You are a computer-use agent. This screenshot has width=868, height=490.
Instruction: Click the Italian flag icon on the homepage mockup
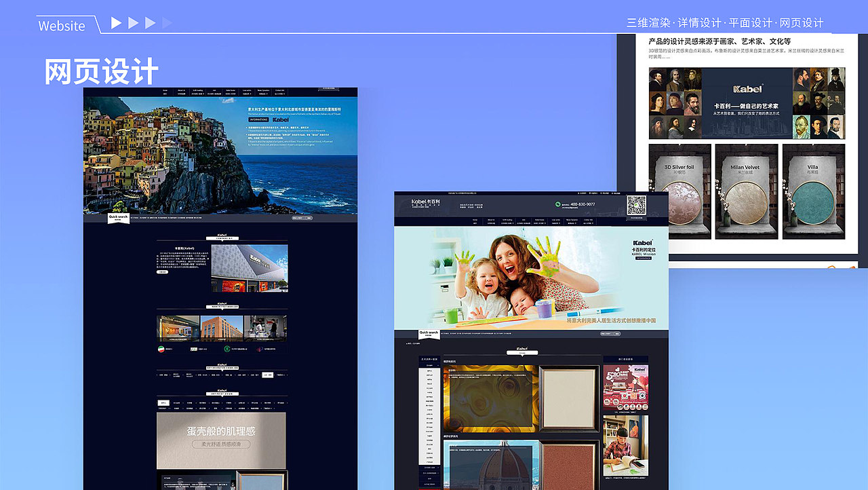point(161,348)
